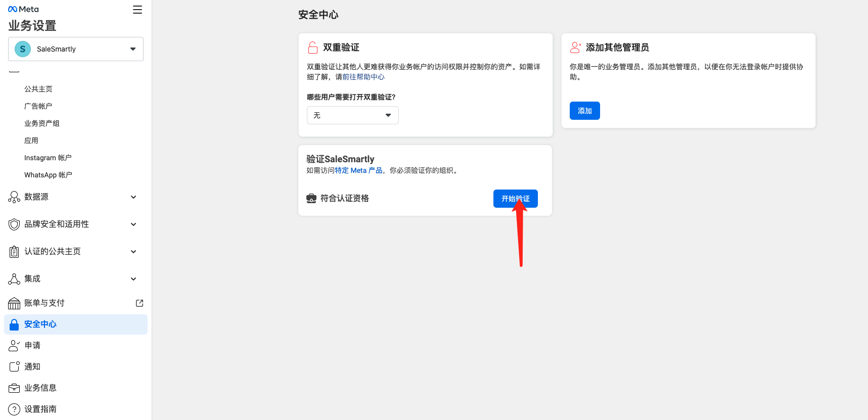This screenshot has width=868, height=420.
Task: Click the 数据源 data sources icon
Action: tap(14, 197)
